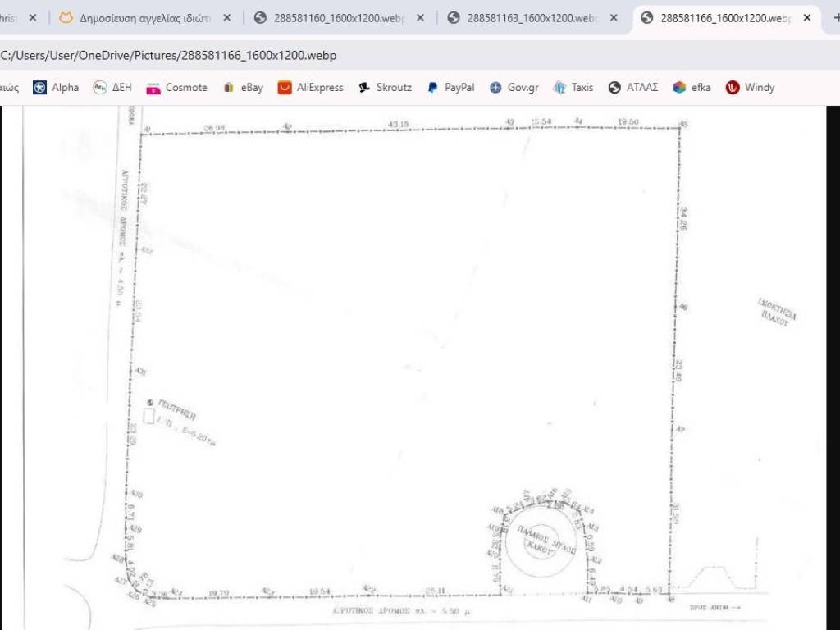840x630 pixels.
Task: Open the Alpha bank bookmark
Action: pos(56,88)
